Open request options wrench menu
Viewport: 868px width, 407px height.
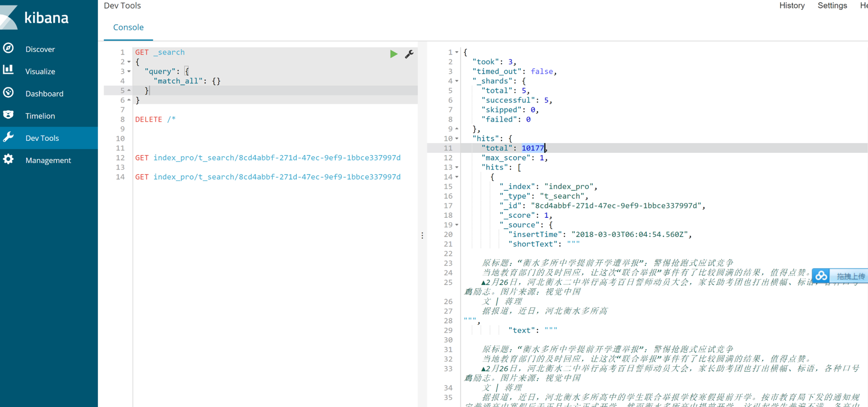pyautogui.click(x=409, y=54)
